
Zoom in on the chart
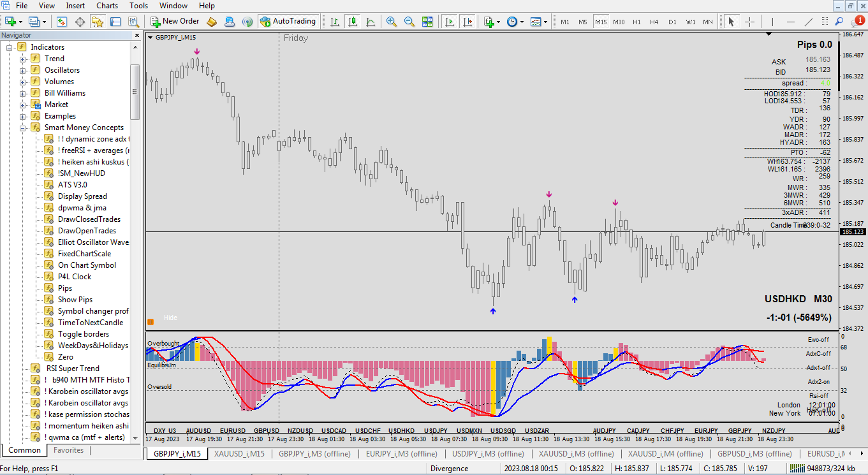point(392,22)
